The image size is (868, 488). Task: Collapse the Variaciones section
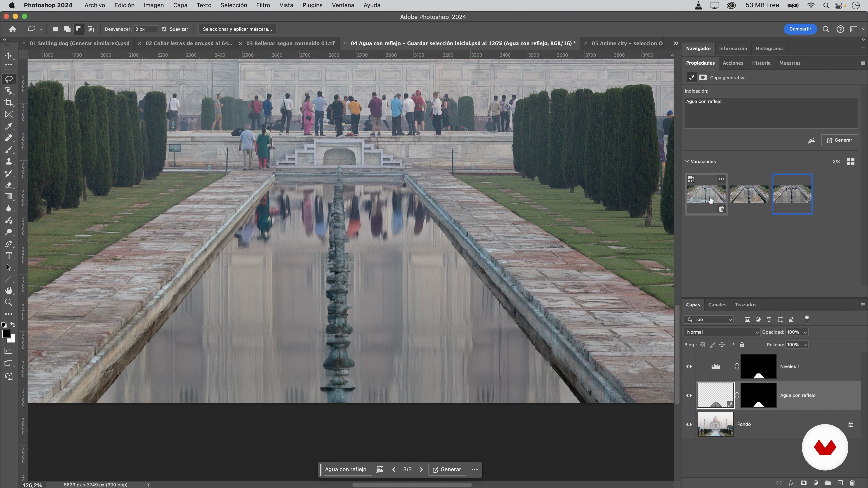tap(687, 161)
